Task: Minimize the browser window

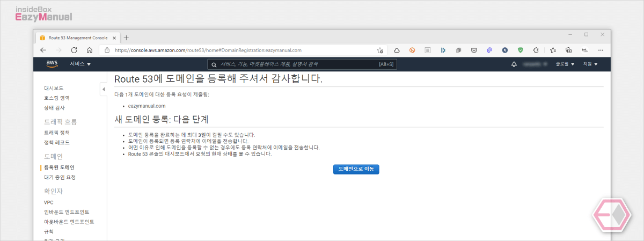Action: pos(570,35)
